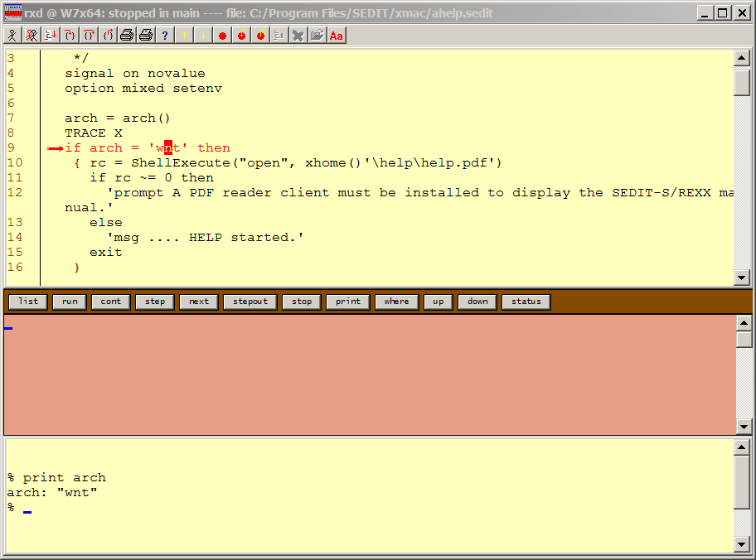Click the 'option mixed setenv' line
Image resolution: width=756 pixels, height=560 pixels.
(143, 88)
